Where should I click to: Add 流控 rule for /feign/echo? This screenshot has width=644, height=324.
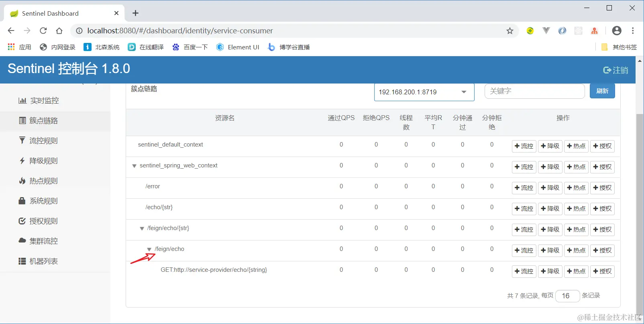524,251
